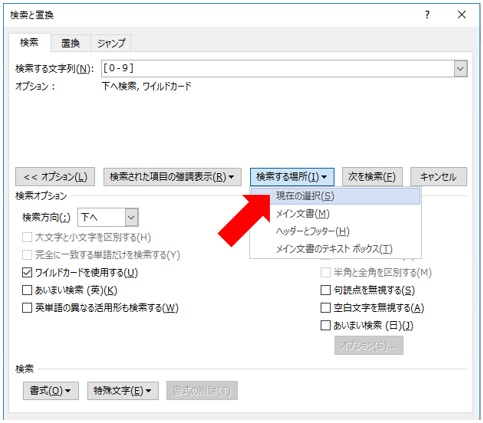Screen dimensions: 483x423
Task: Enable あいまい検索 (英) checkbox
Action: click(27, 290)
